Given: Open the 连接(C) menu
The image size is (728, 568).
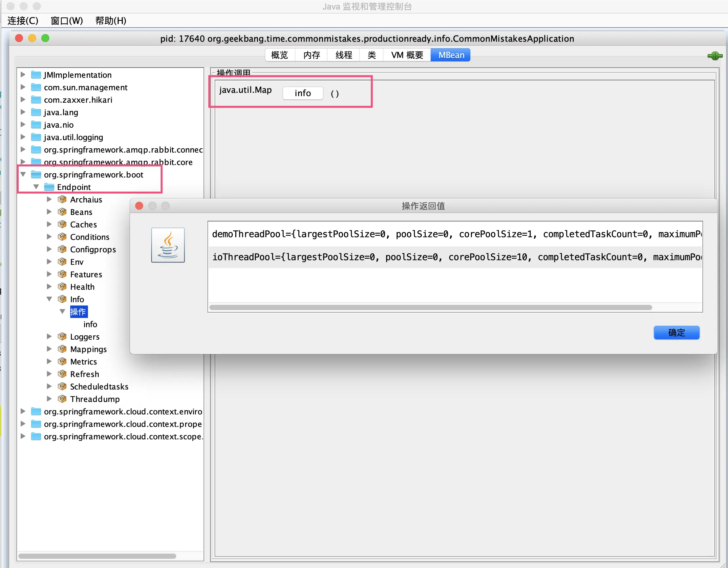Looking at the screenshot, I should click(23, 21).
